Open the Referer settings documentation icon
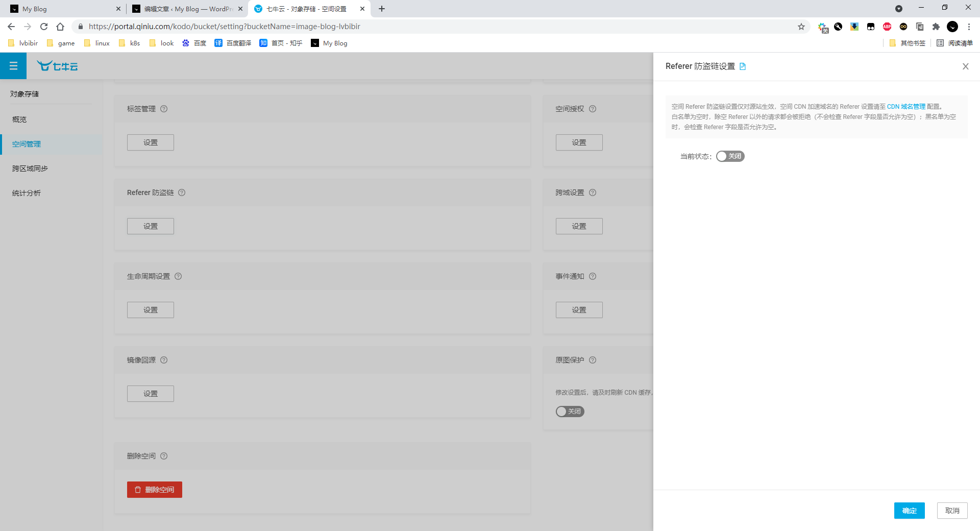 coord(743,66)
